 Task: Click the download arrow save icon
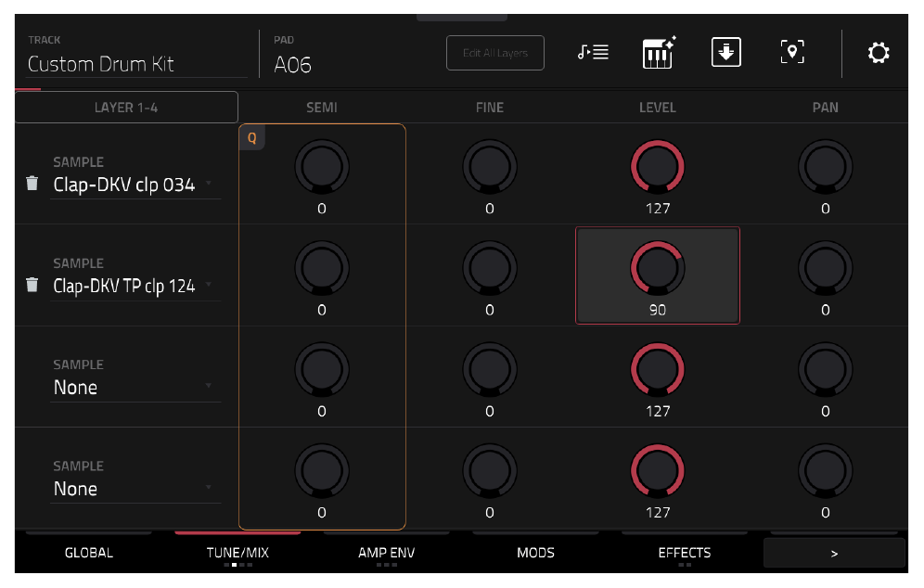click(726, 53)
